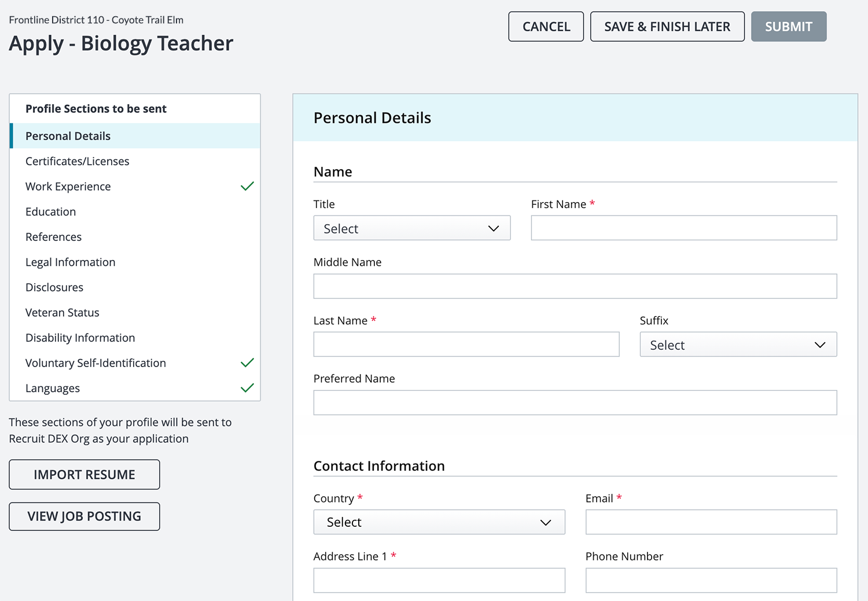The width and height of the screenshot is (868, 601).
Task: Select References in the sidebar
Action: click(54, 237)
